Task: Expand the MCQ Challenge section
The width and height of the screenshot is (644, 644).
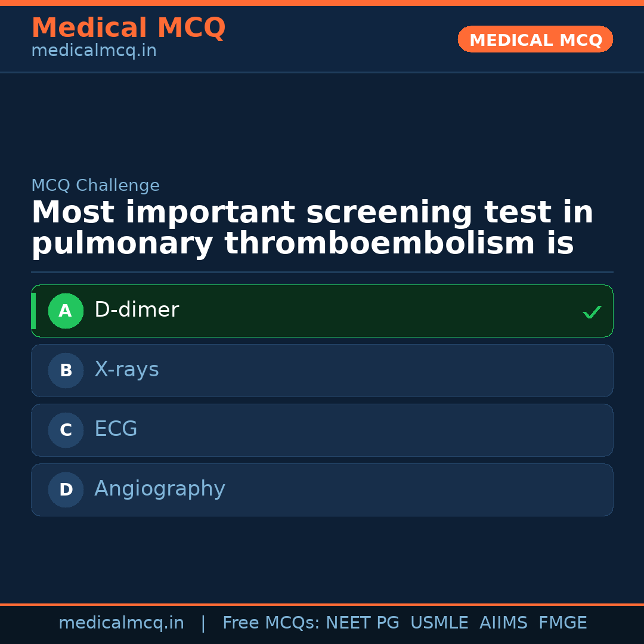Action: (95, 185)
